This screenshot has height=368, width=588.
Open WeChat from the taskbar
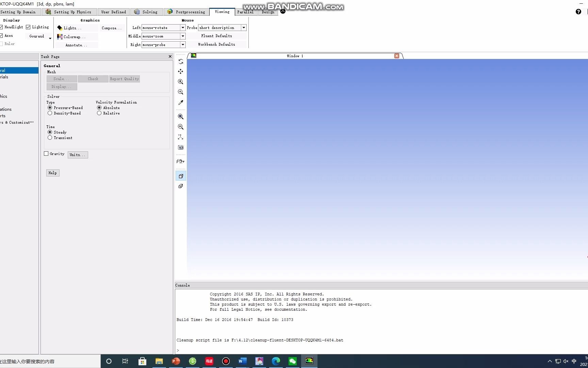(x=293, y=361)
